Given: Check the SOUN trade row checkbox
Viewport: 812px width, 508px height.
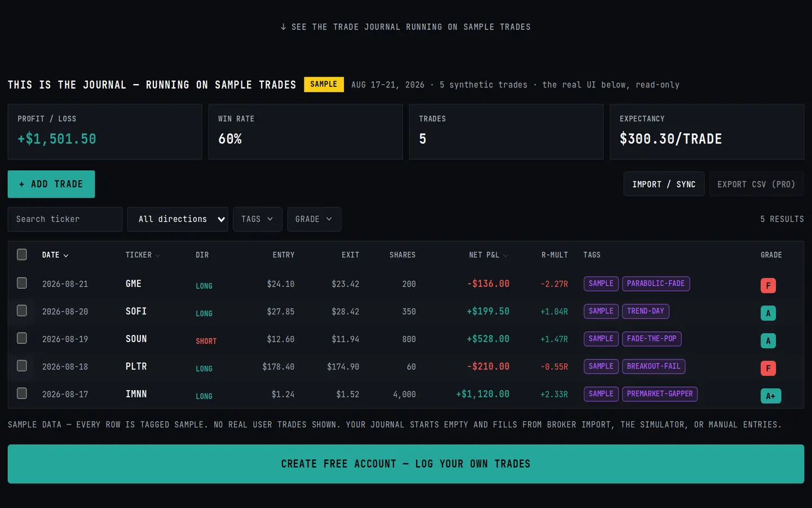Looking at the screenshot, I should coord(22,338).
